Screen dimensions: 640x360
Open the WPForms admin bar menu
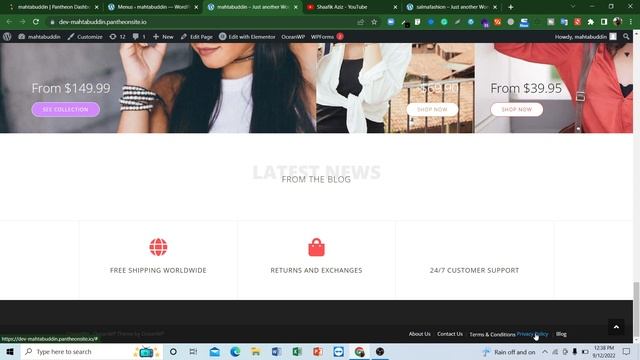pos(327,37)
